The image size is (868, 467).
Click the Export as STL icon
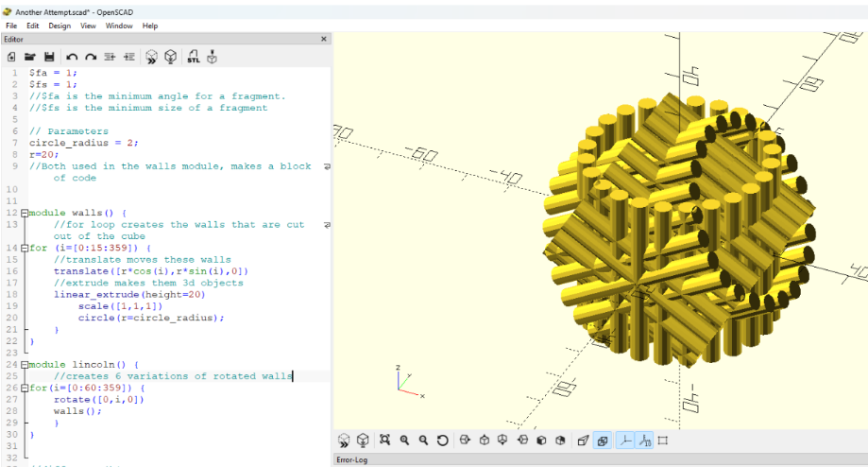[193, 57]
